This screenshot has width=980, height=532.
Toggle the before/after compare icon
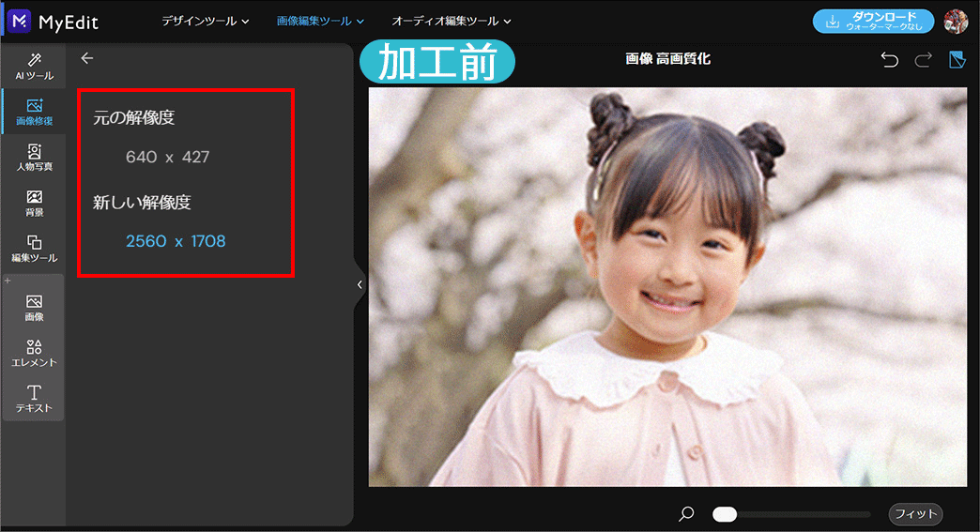click(x=957, y=59)
